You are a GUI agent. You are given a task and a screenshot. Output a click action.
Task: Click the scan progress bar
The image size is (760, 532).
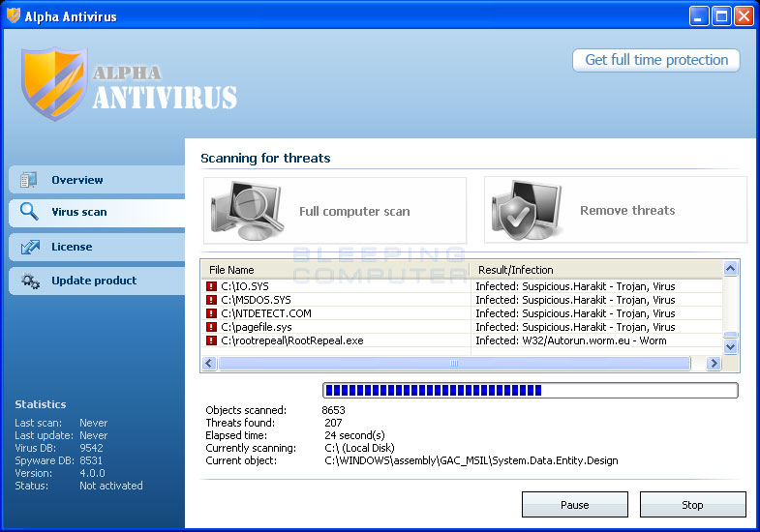click(531, 390)
